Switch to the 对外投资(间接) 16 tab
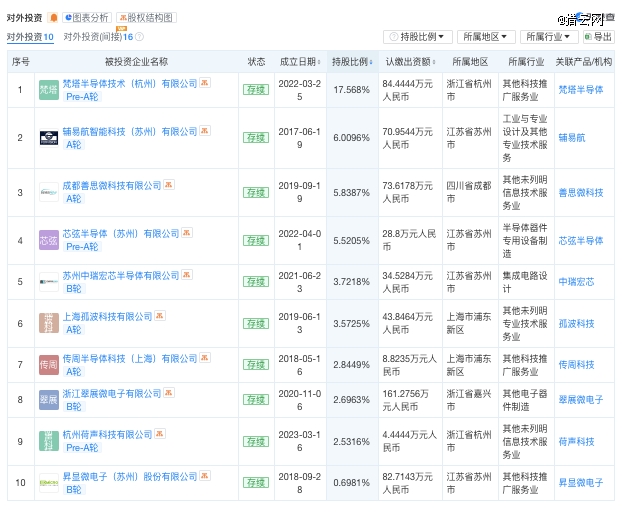Viewport: 622px width, 525px height. [98, 37]
